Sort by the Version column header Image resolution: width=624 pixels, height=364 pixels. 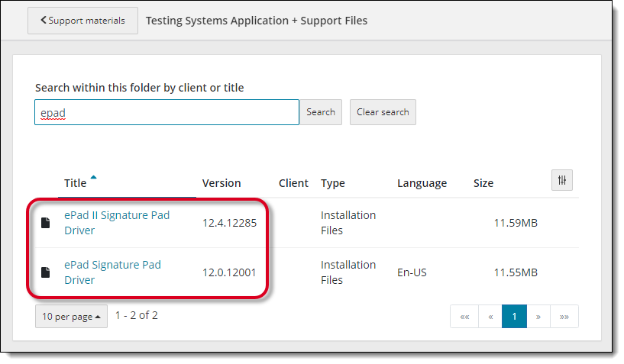click(221, 183)
